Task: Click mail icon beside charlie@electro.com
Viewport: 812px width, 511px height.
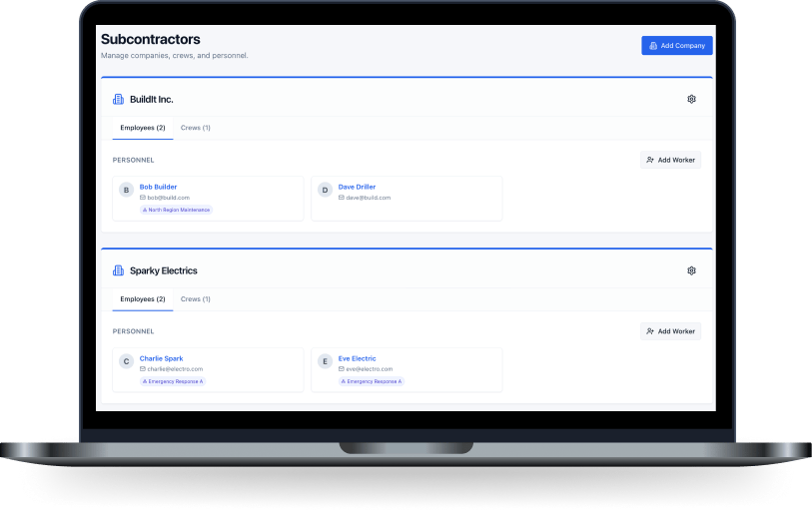Action: tap(143, 369)
